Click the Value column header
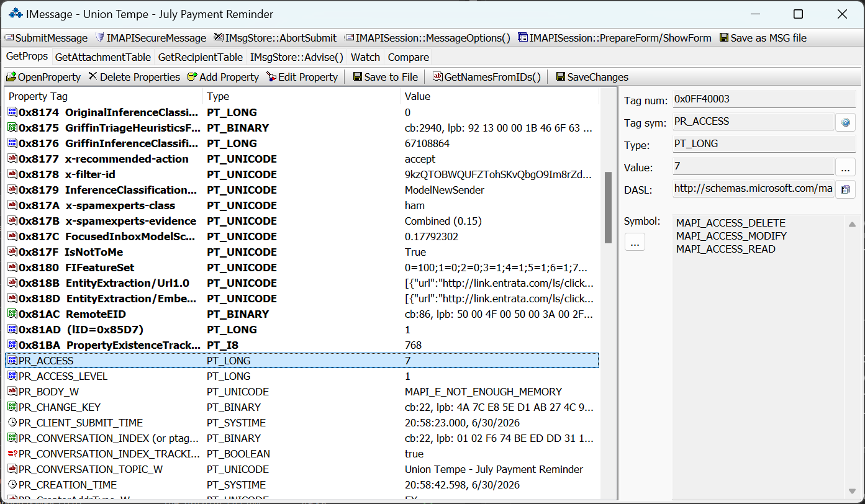Screen dimensions: 865x504 coord(500,96)
